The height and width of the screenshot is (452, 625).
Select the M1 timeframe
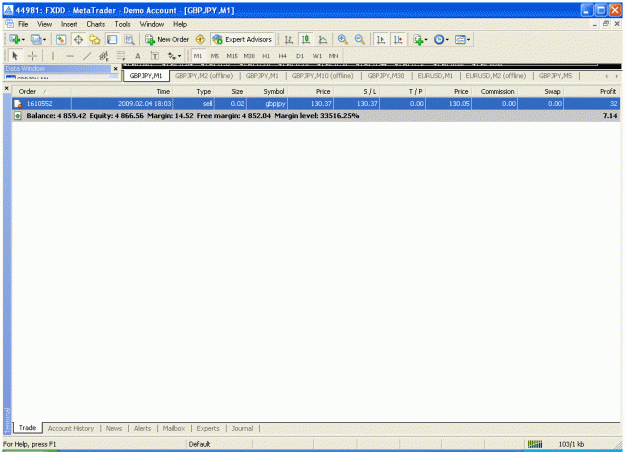(198, 56)
